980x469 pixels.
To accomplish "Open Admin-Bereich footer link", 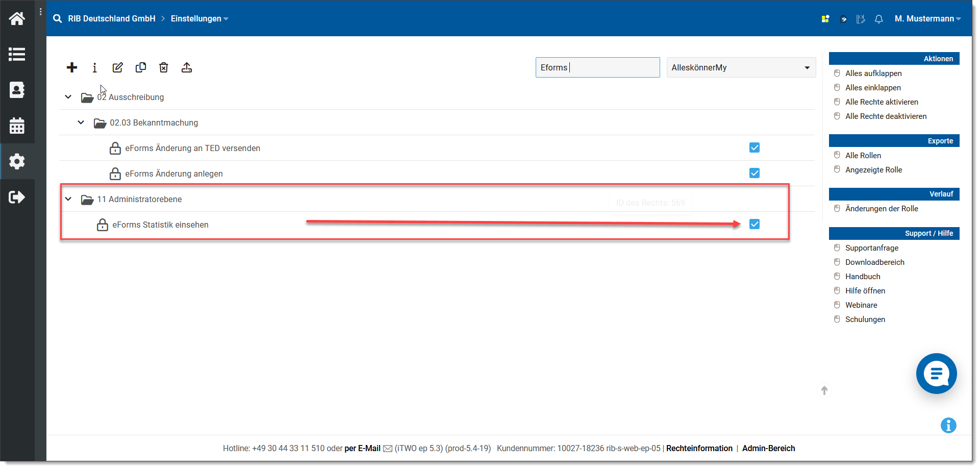I will (768, 449).
